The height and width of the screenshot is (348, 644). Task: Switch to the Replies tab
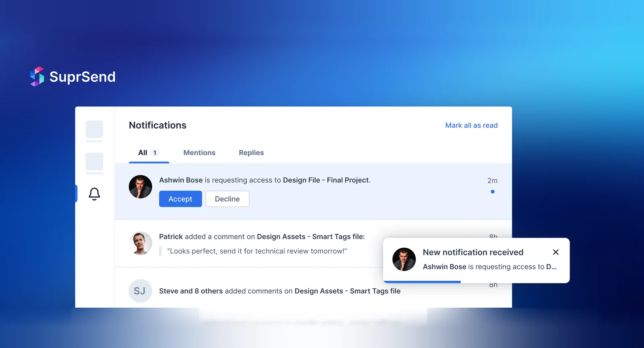coord(251,153)
